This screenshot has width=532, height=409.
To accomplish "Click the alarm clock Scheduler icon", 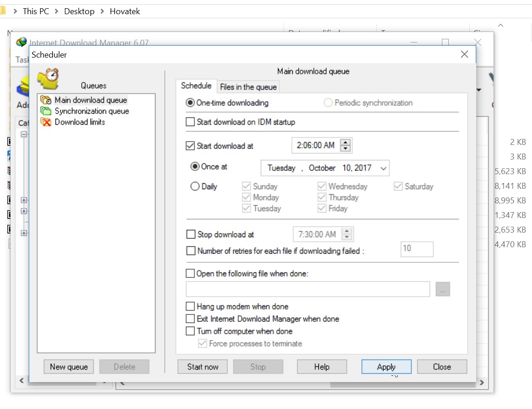I will pos(48,79).
